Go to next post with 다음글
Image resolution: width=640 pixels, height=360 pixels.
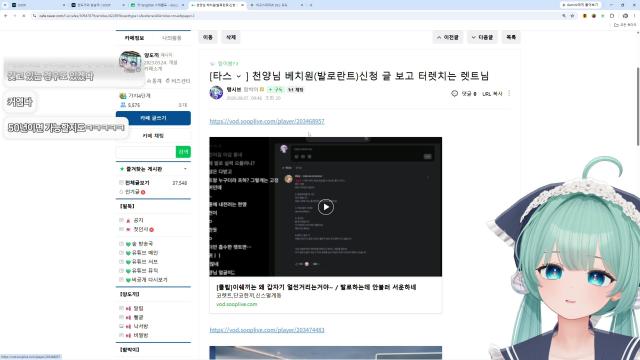point(482,37)
